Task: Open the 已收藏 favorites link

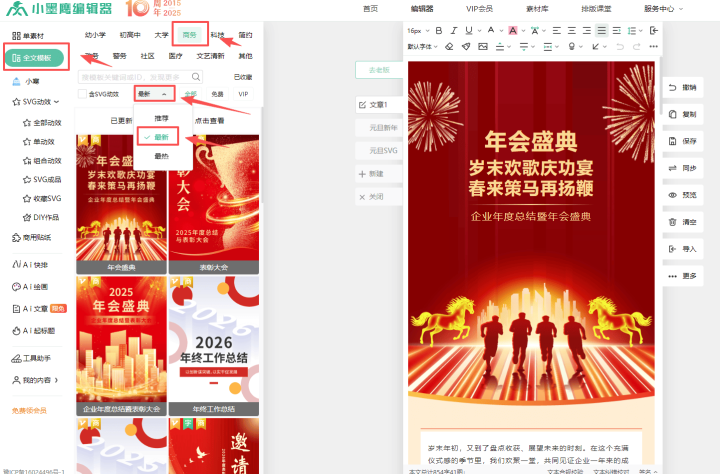Action: click(243, 77)
